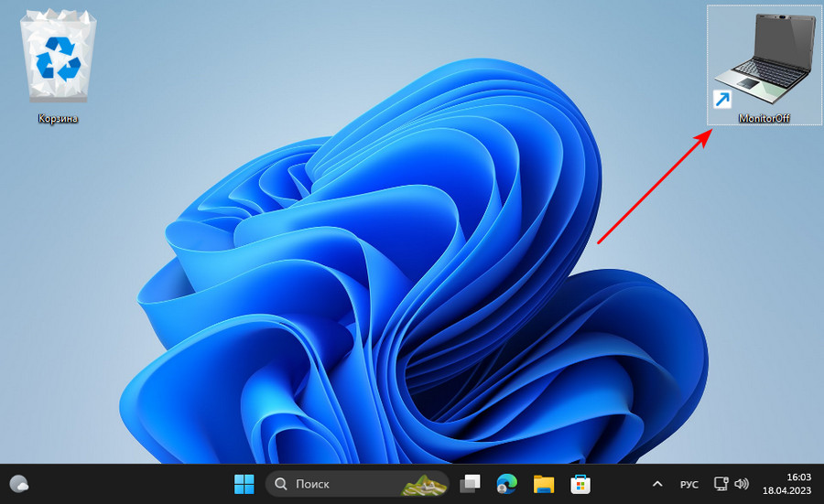Open the weather widgets panel
824x504 pixels.
click(x=20, y=483)
